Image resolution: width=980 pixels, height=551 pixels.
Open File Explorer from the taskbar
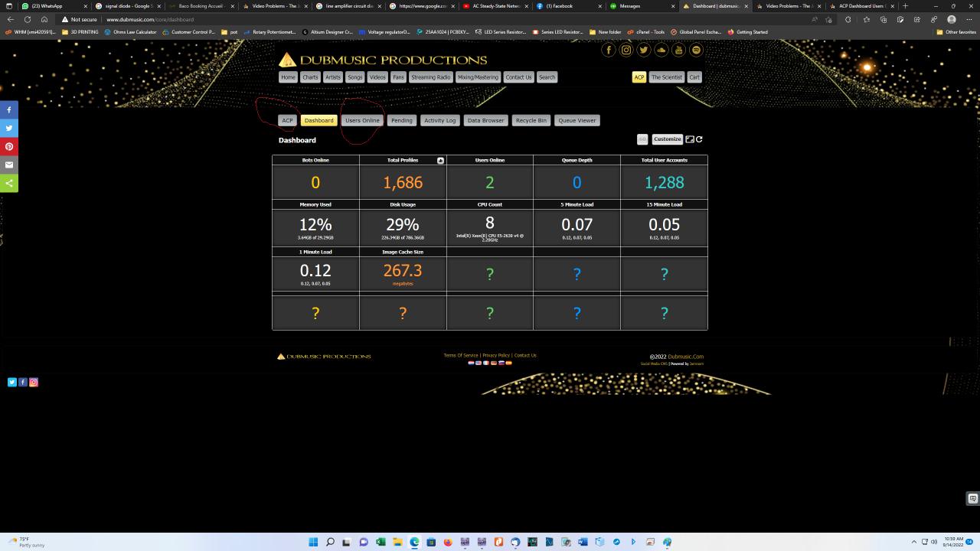click(x=397, y=542)
